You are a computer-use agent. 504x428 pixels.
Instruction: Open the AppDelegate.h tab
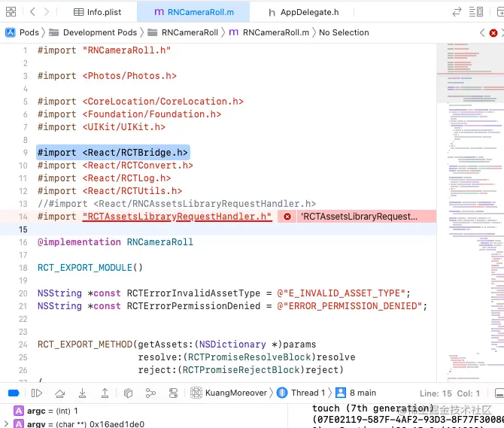point(303,12)
